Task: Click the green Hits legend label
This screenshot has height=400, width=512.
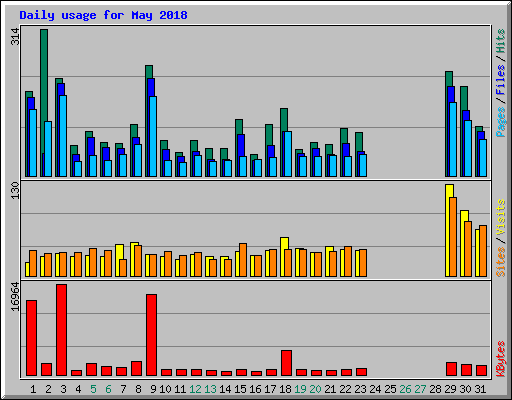Action: 500,41
